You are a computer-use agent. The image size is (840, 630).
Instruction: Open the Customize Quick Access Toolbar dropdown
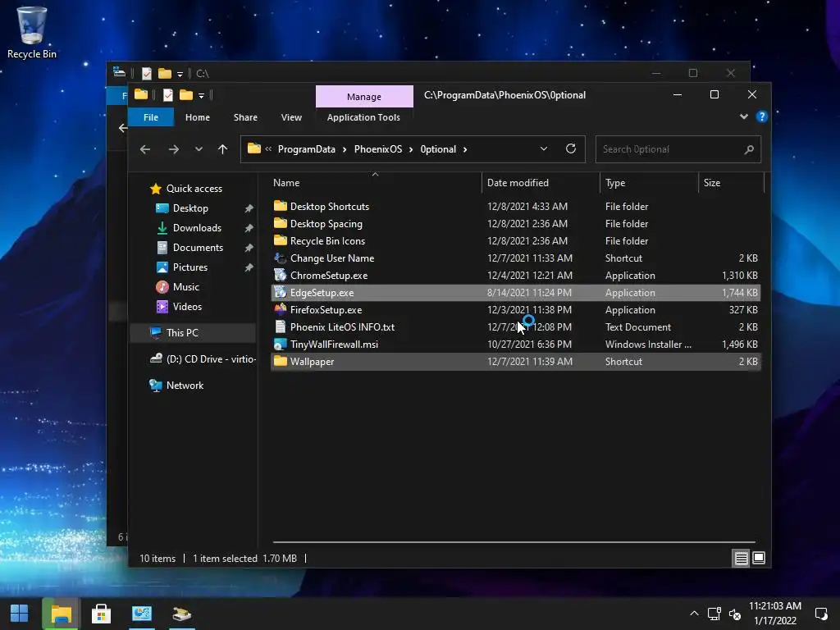(x=202, y=95)
